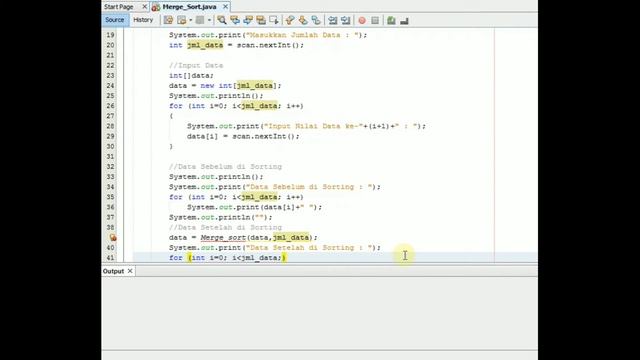640x360 pixels.
Task: Click the incomplete for loop on line 41
Action: point(227,258)
